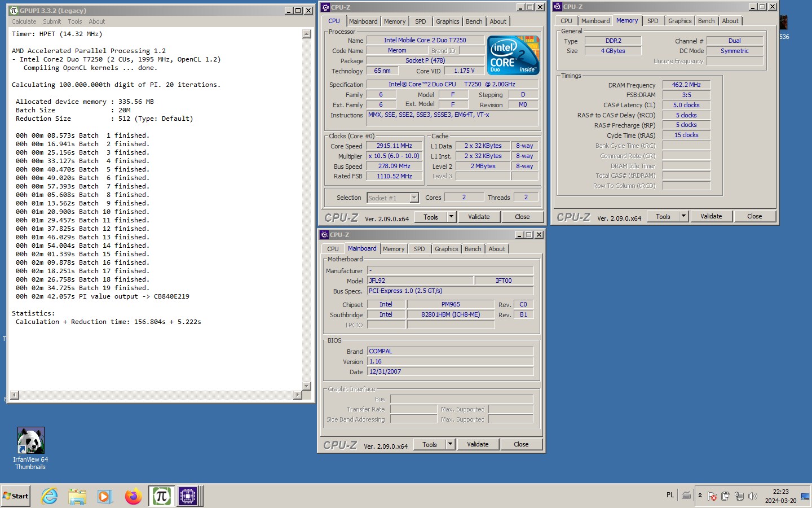Open Tools dropdown arrow in Mainboard CPU-Z window

pyautogui.click(x=450, y=444)
